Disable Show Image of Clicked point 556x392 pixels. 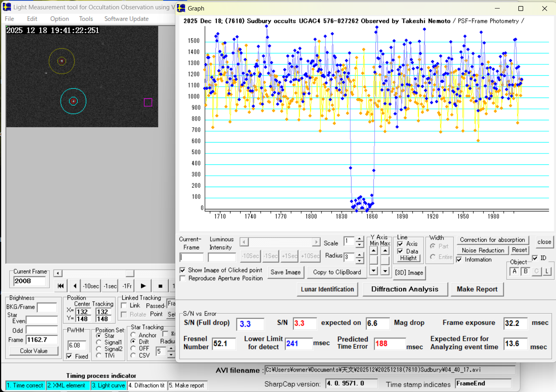tap(183, 270)
